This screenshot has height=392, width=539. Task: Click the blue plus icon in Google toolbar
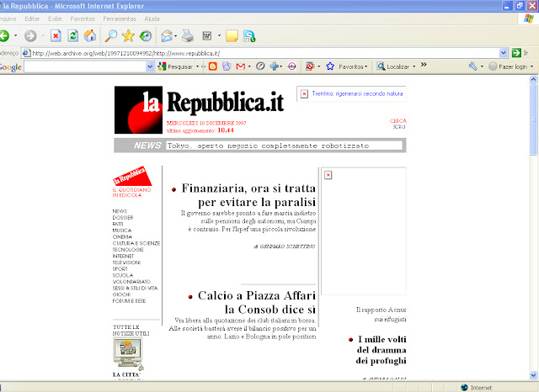(x=274, y=66)
